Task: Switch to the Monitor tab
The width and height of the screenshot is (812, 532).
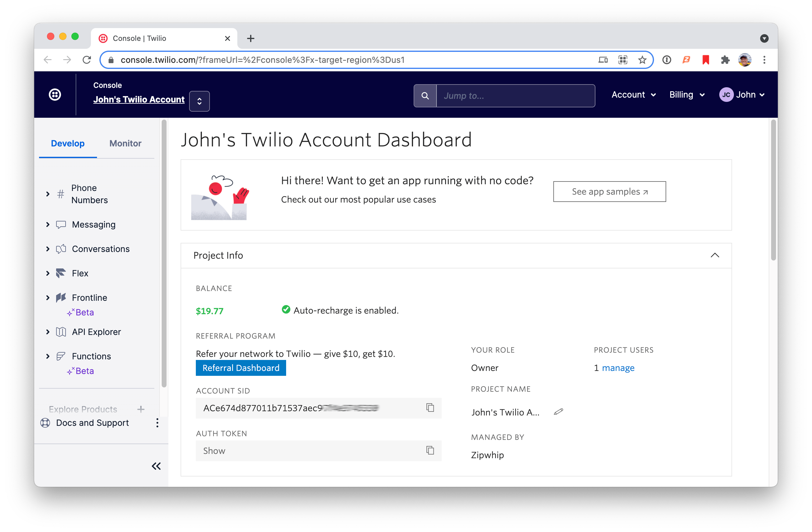Action: (125, 143)
